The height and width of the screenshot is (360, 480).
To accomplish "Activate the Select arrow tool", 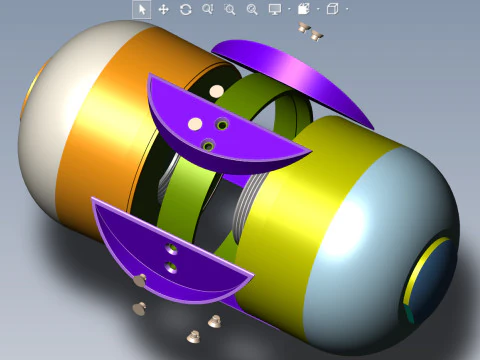I will pyautogui.click(x=142, y=9).
